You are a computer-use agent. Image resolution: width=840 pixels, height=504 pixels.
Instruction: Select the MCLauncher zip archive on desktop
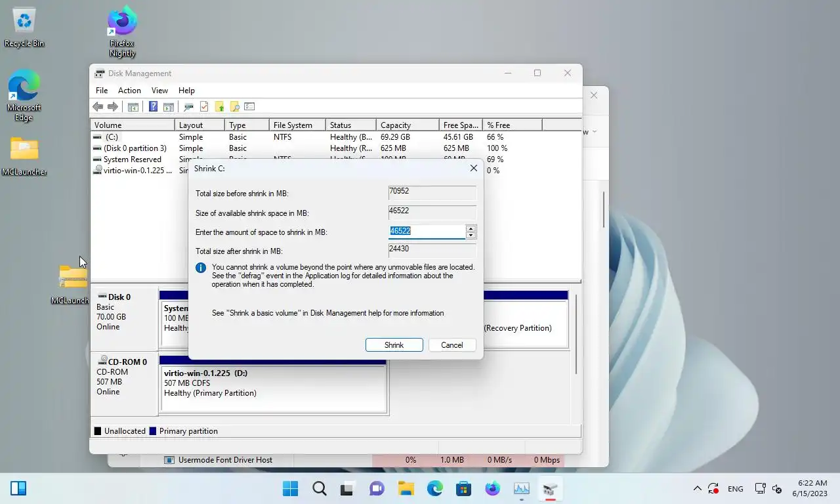click(x=72, y=283)
